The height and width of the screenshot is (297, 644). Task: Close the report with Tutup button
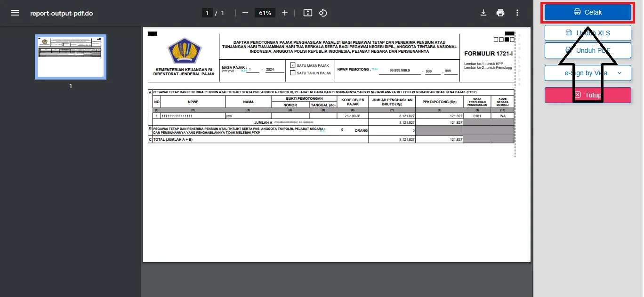588,95
